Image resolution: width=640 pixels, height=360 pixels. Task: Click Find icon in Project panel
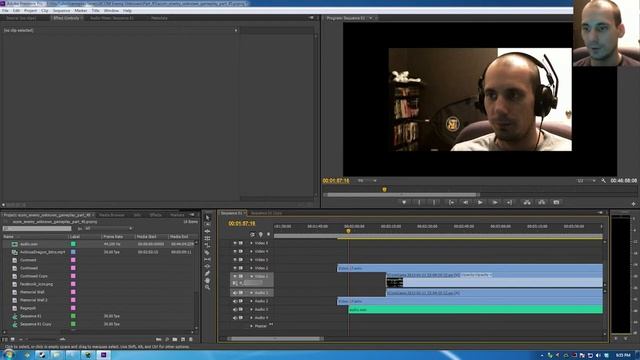pyautogui.click(x=167, y=339)
